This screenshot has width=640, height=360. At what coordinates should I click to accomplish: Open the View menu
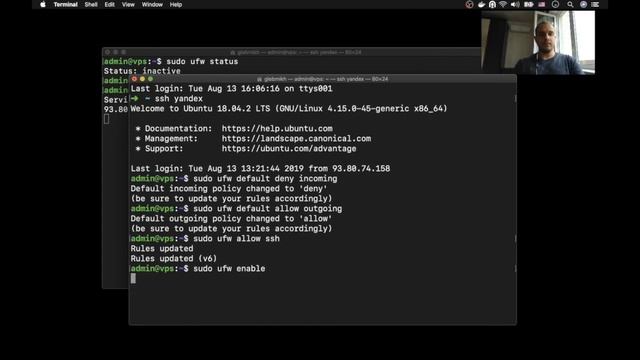point(128,4)
